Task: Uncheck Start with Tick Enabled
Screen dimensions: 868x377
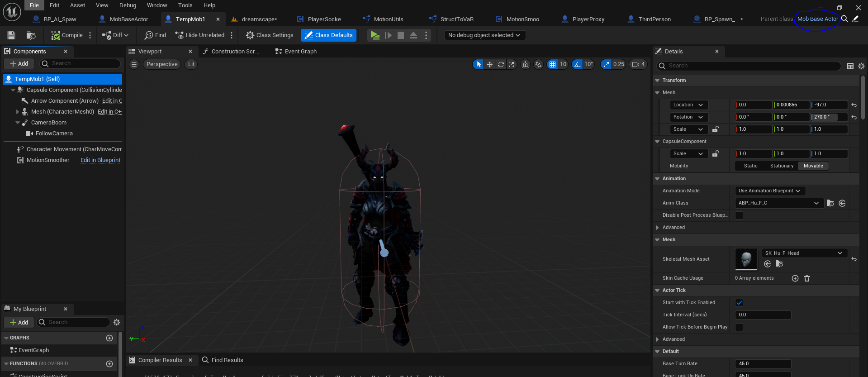Action: [x=739, y=303]
